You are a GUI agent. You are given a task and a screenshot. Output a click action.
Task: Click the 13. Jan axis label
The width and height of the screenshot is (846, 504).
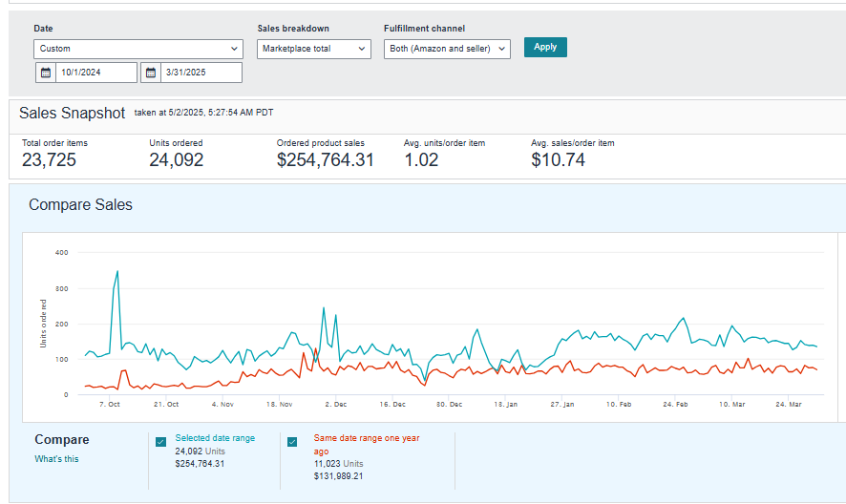coord(505,404)
